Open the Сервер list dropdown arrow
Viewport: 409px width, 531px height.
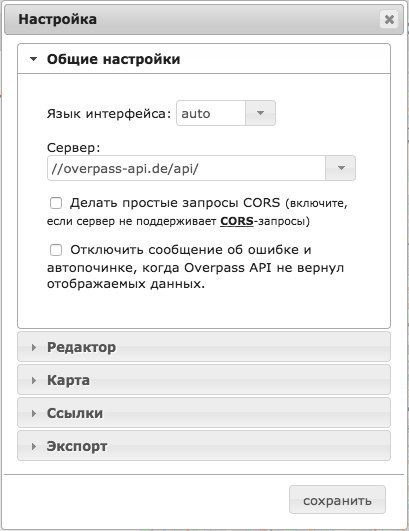(341, 168)
